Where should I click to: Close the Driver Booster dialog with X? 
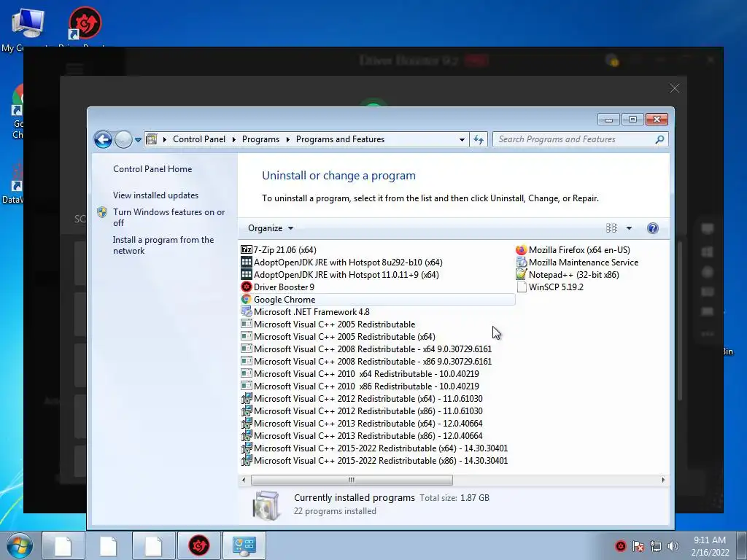pos(675,88)
